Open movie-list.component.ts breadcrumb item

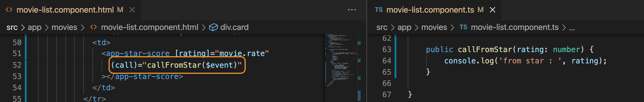[x=515, y=27]
